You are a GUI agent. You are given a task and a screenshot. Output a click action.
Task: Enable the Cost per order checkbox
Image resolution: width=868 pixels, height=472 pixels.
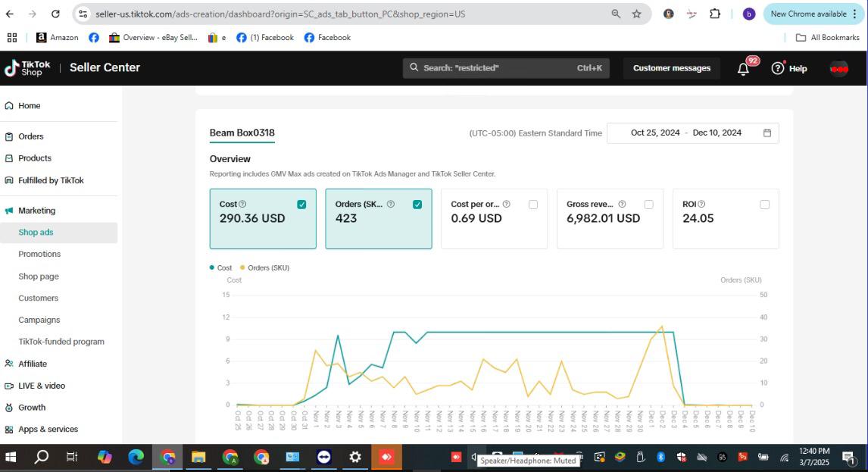point(533,205)
